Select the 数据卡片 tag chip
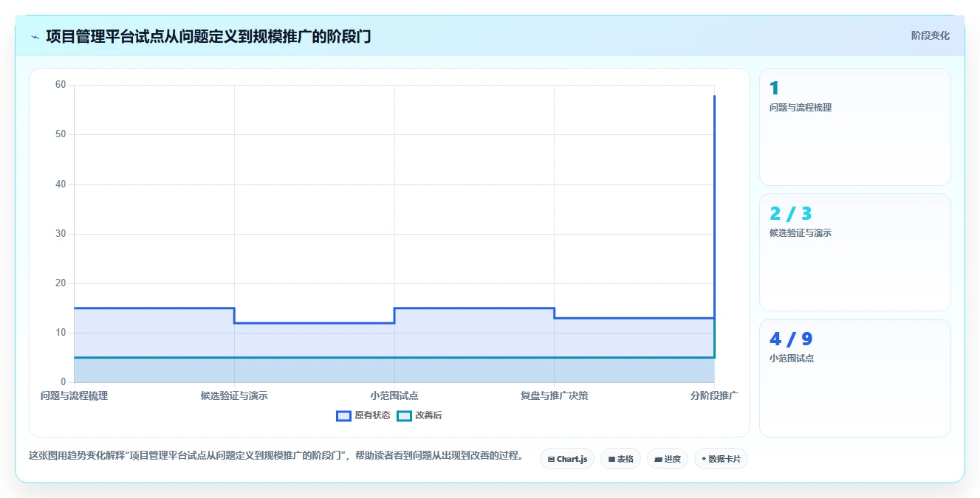The height and width of the screenshot is (498, 980). (721, 459)
